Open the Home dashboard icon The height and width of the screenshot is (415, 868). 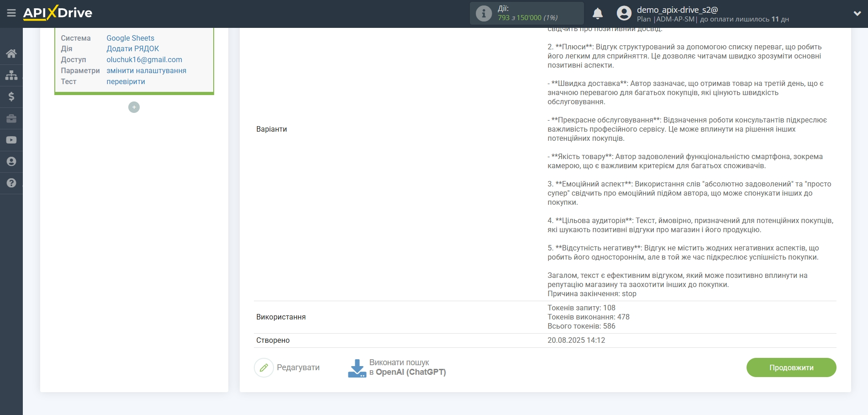coord(11,53)
